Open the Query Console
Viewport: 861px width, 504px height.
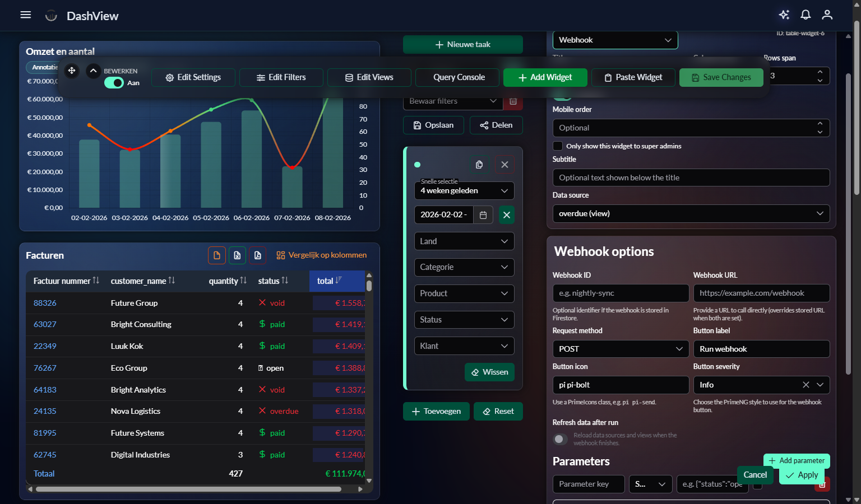pyautogui.click(x=457, y=77)
